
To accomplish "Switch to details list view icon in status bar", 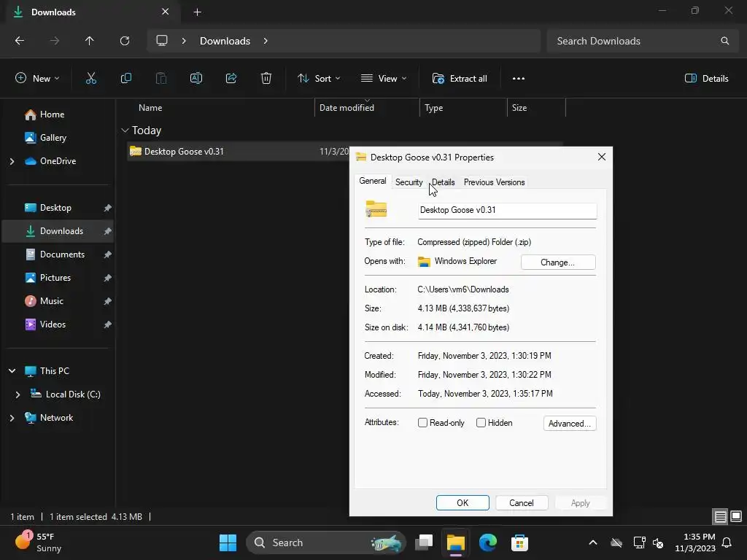I will click(x=720, y=516).
